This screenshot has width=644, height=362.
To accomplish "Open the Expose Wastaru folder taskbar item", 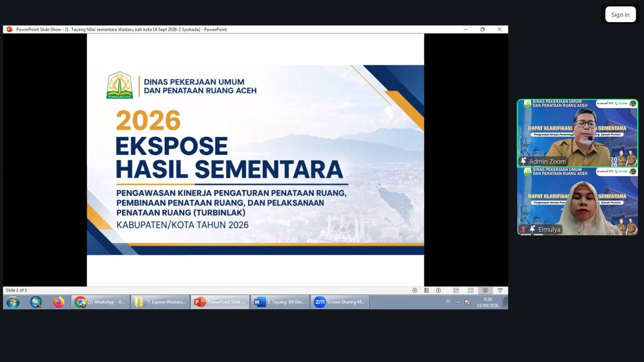I will (160, 302).
